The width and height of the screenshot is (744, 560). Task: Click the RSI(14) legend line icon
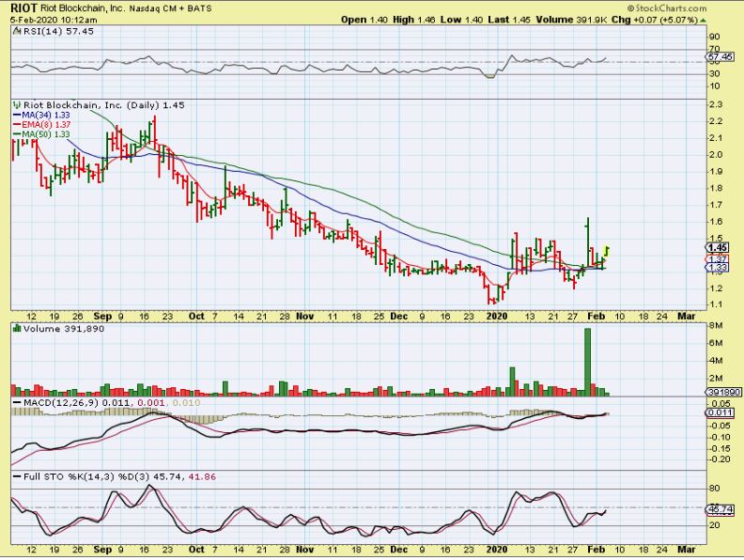coord(17,31)
